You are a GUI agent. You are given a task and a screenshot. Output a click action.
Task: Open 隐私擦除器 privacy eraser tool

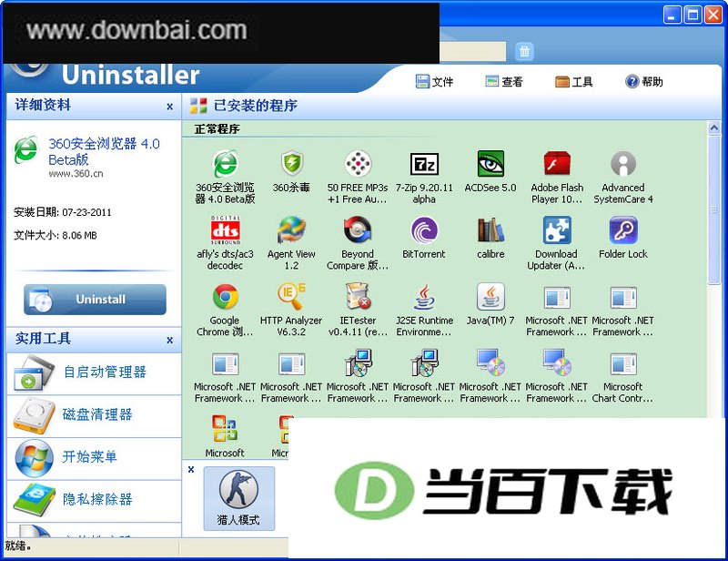94,500
